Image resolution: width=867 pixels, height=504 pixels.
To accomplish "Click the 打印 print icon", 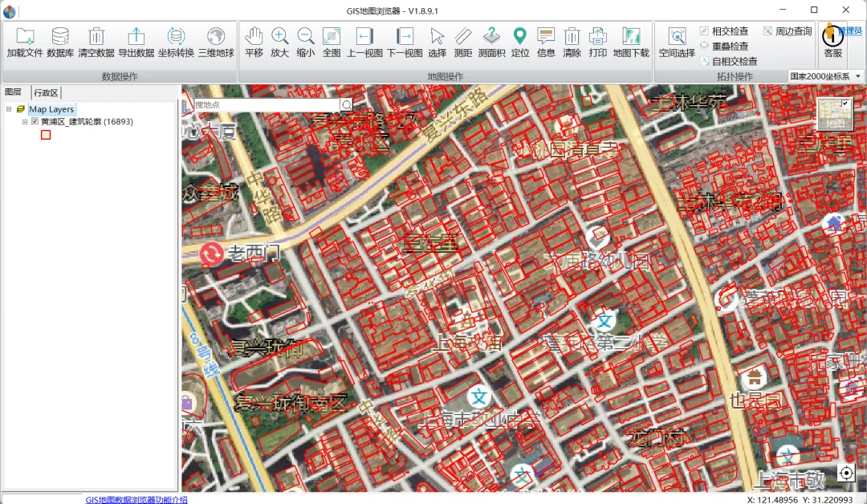I will pos(597,36).
